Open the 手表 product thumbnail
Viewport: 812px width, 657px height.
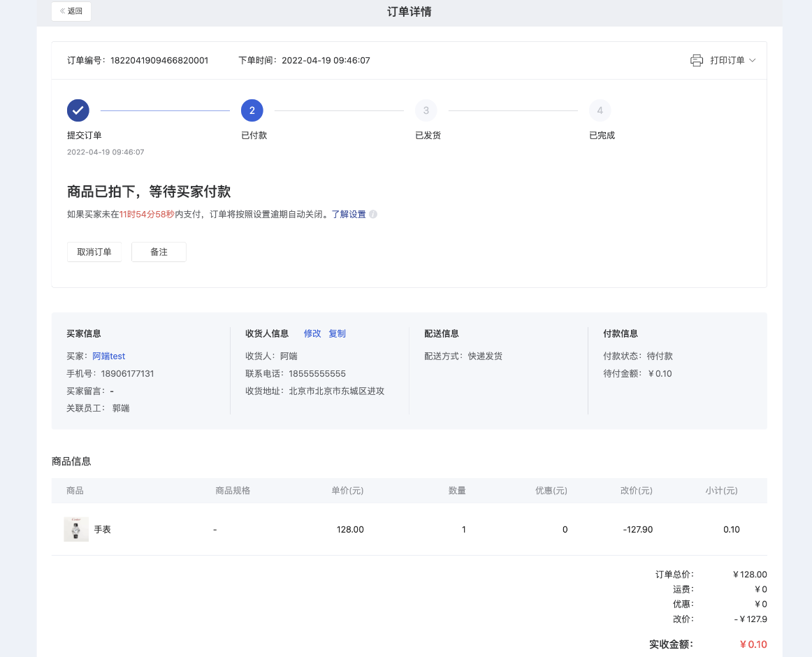tap(76, 529)
